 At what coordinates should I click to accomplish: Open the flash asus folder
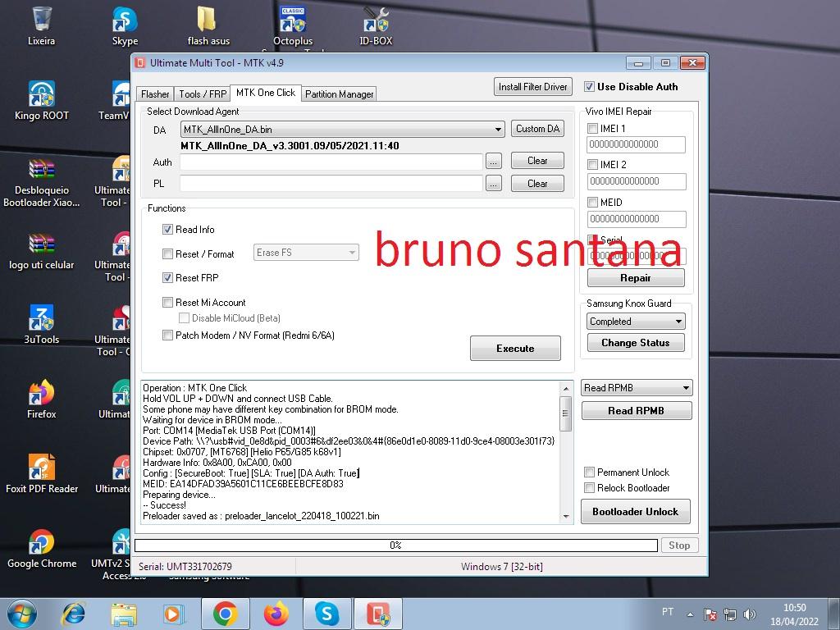pos(208,25)
